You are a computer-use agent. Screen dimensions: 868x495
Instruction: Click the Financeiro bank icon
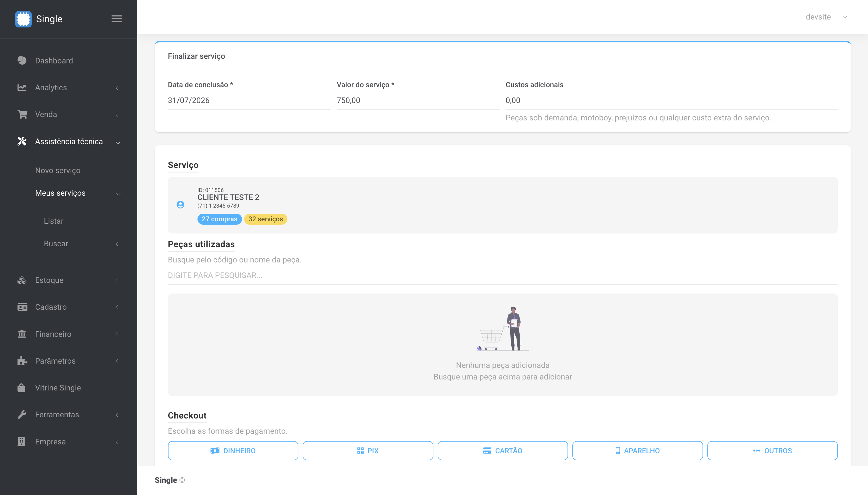[x=22, y=334]
